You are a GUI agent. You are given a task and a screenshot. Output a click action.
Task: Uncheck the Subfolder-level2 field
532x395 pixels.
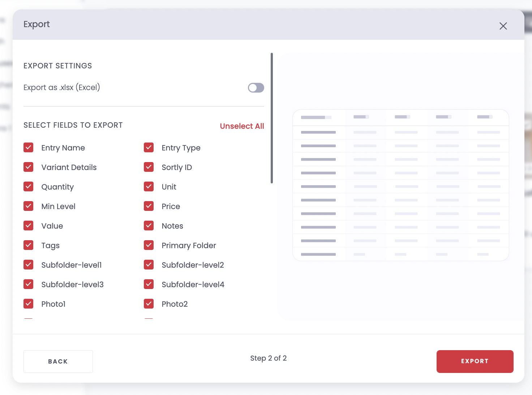149,264
